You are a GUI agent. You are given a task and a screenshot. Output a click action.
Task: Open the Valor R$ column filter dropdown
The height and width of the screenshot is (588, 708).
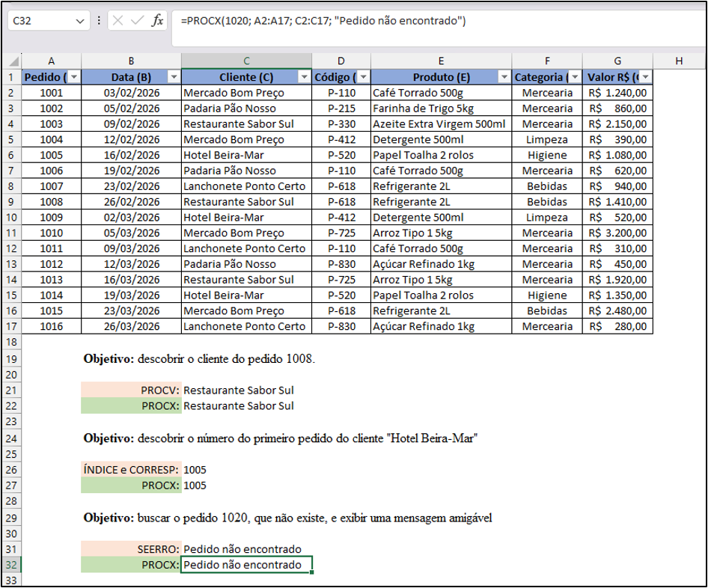[646, 77]
